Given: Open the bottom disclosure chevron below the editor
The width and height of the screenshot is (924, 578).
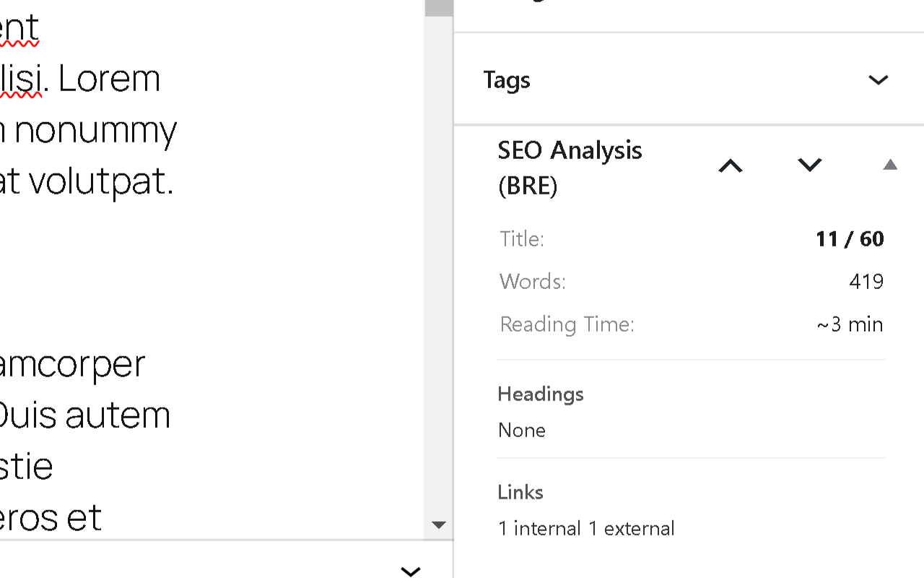Looking at the screenshot, I should 410,571.
